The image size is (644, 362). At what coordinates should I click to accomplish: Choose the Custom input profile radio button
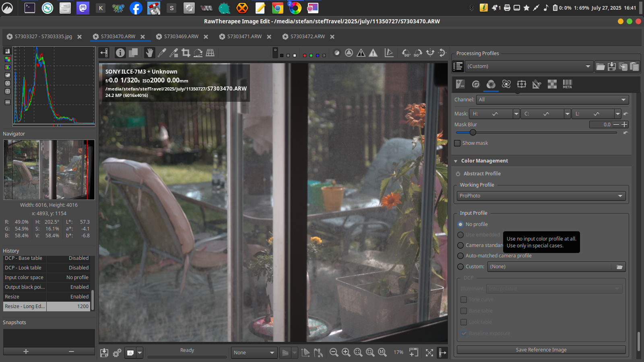click(x=460, y=267)
